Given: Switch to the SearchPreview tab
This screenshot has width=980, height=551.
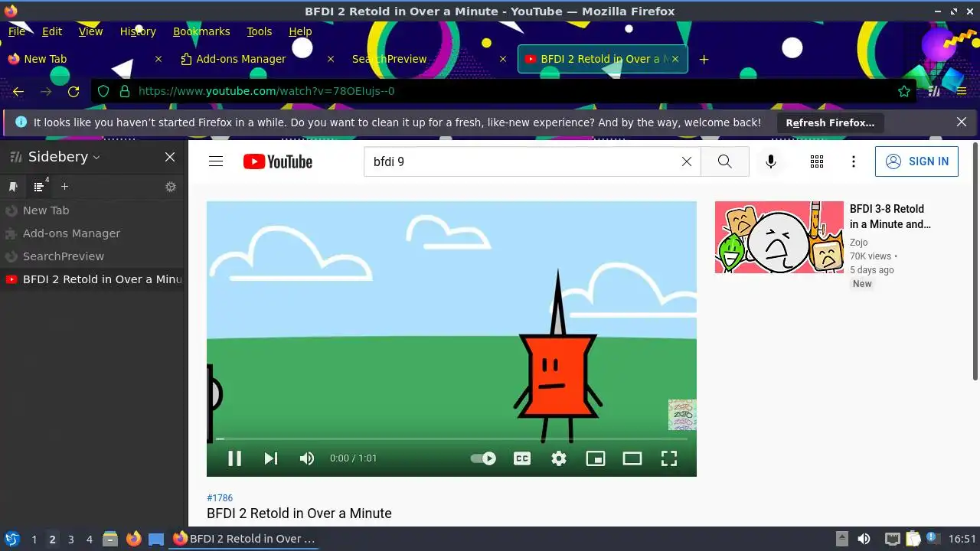Looking at the screenshot, I should [430, 59].
